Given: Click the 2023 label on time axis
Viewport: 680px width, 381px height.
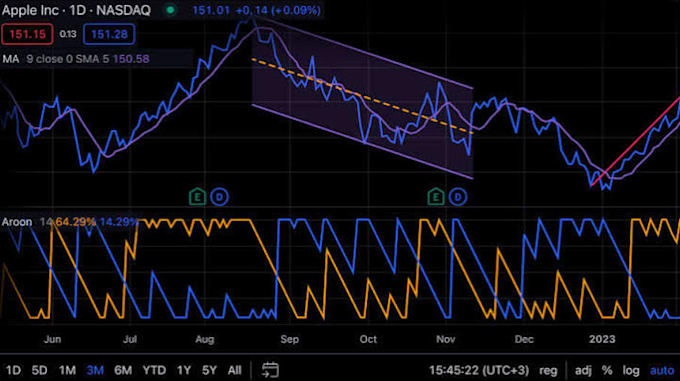Looking at the screenshot, I should [x=602, y=339].
